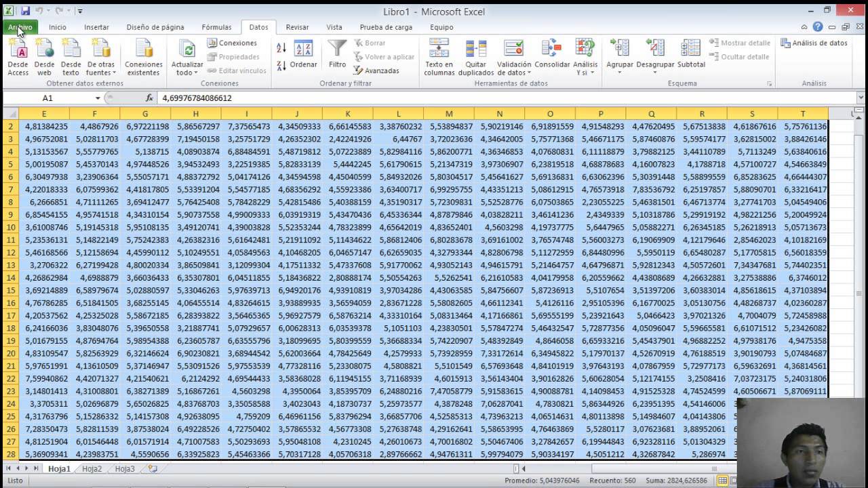Click the Consolidar icon

[x=552, y=54]
